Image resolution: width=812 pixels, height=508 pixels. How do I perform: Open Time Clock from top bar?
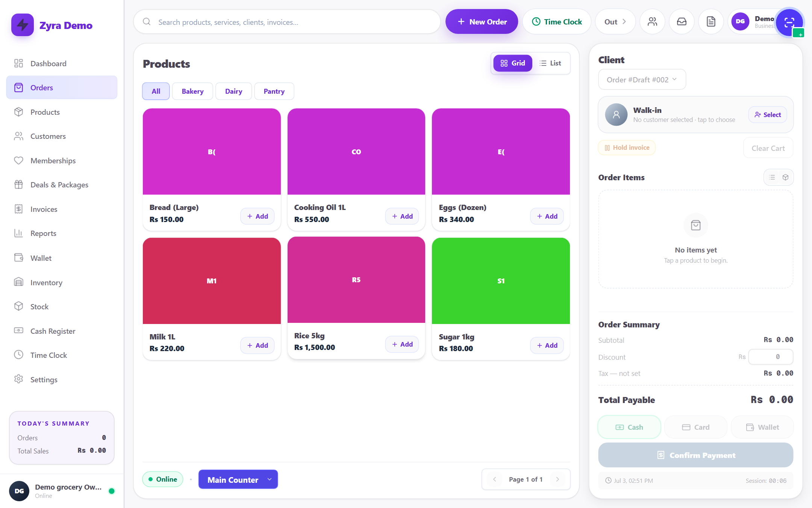tap(557, 22)
